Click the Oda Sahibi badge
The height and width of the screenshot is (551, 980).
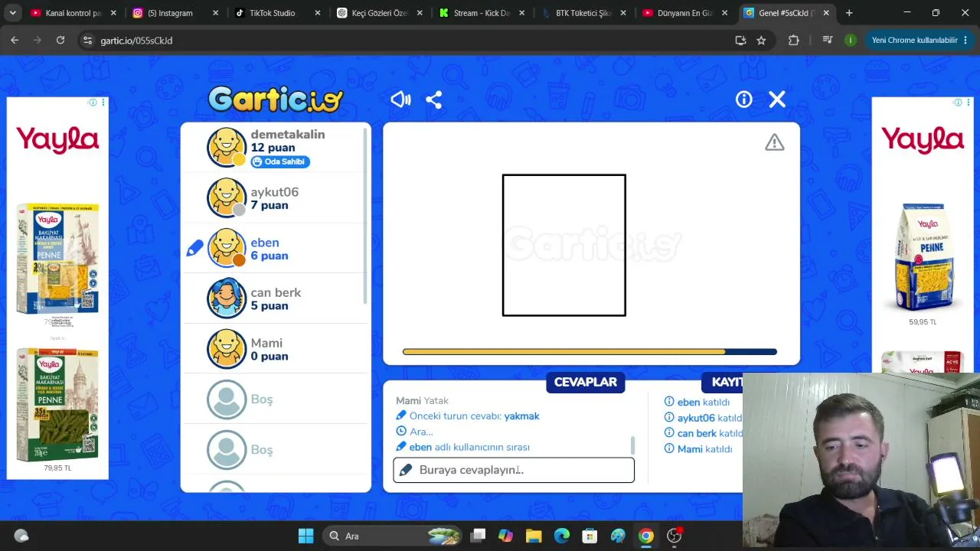280,161
